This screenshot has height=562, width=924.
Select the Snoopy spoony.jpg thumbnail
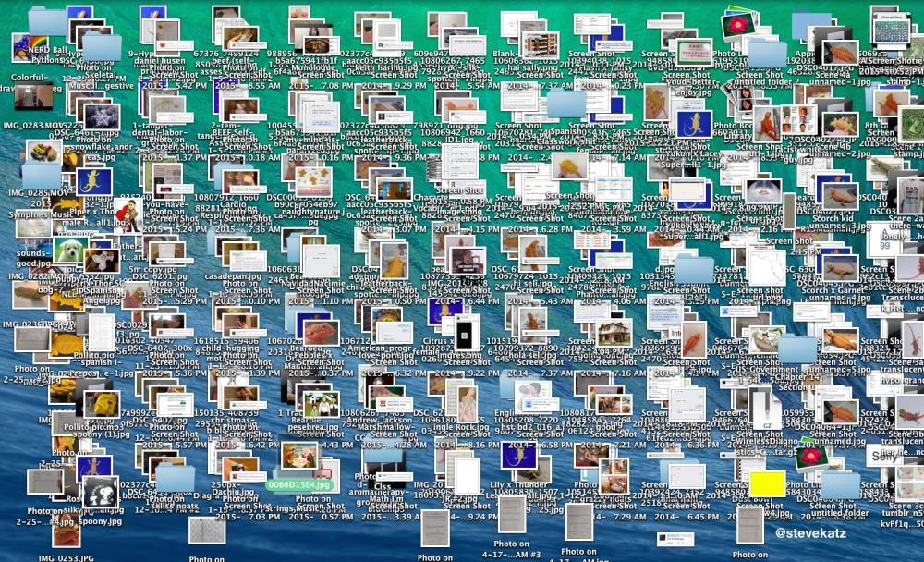pos(100,491)
